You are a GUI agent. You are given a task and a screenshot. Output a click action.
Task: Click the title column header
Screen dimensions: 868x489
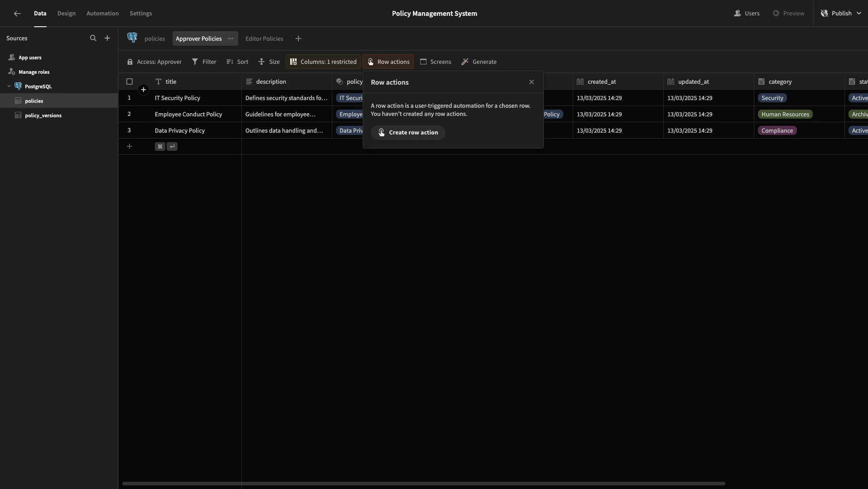tap(196, 81)
